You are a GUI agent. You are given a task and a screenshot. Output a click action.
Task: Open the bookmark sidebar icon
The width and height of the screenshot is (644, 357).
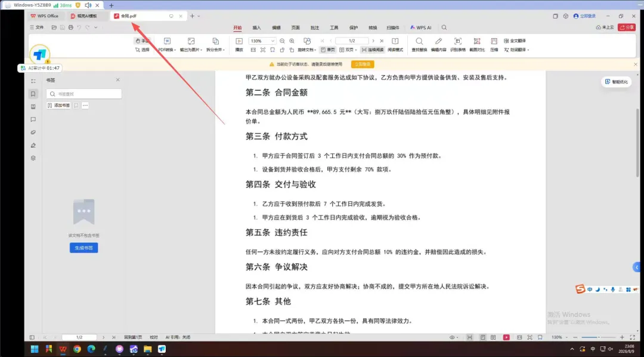(33, 94)
